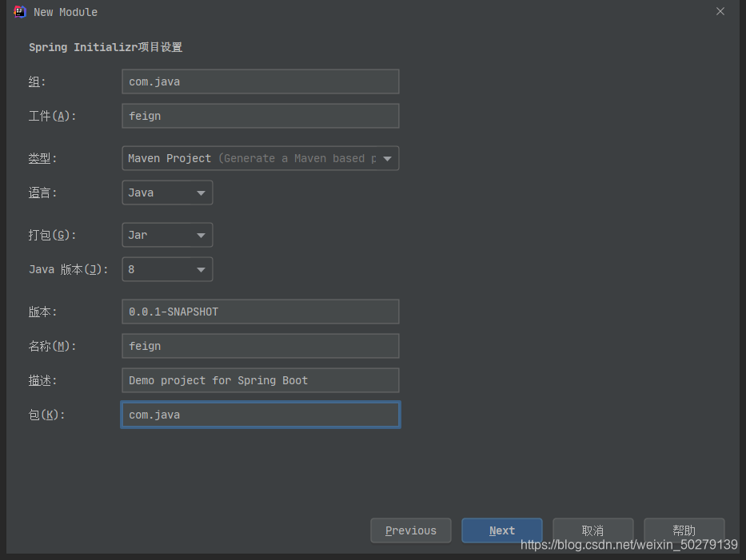The image size is (746, 560).
Task: Click the 组 label
Action: click(37, 81)
